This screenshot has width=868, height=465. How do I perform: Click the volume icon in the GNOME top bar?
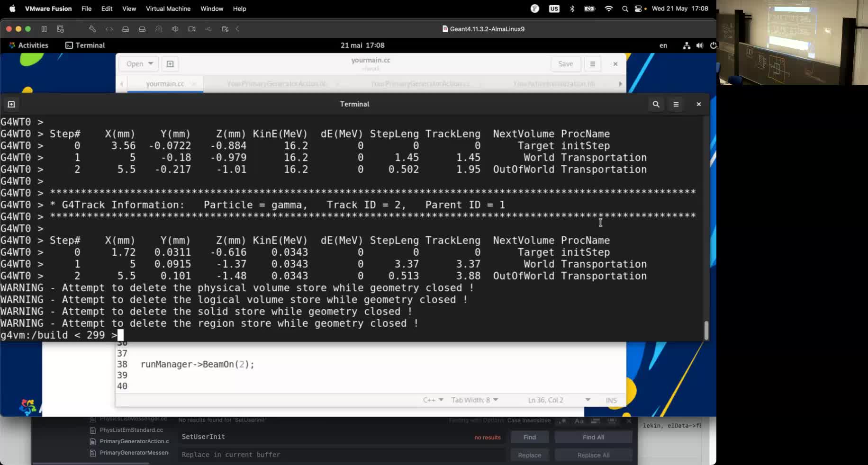coord(700,45)
